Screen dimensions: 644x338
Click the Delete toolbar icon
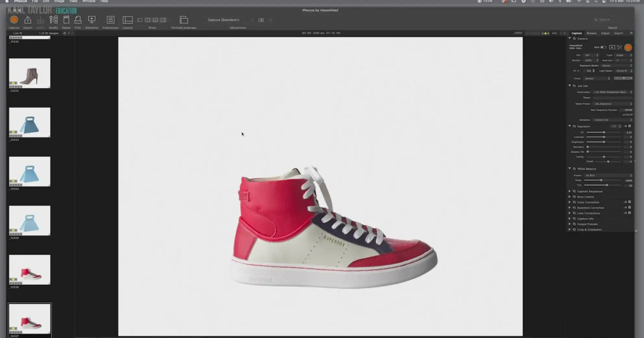(x=66, y=20)
